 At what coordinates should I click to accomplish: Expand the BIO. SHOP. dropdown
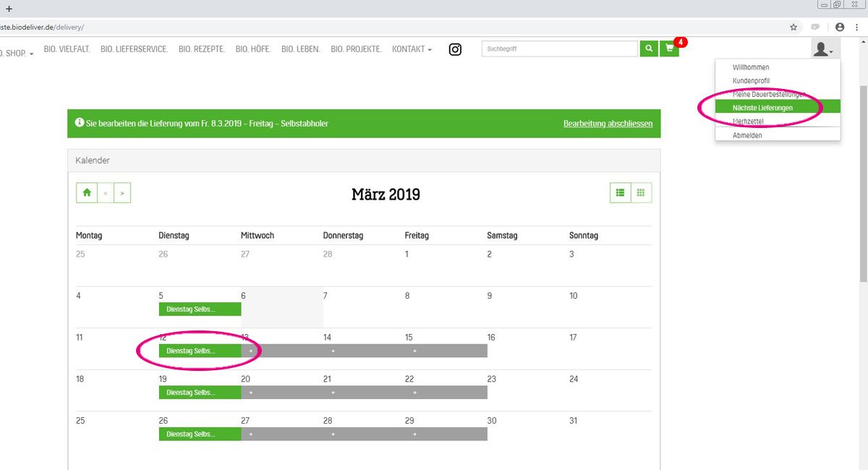pos(16,54)
